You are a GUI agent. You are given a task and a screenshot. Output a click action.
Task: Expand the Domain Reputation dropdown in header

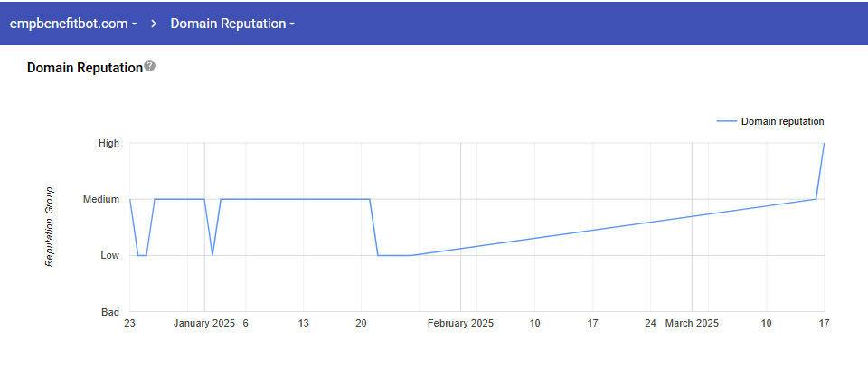232,24
